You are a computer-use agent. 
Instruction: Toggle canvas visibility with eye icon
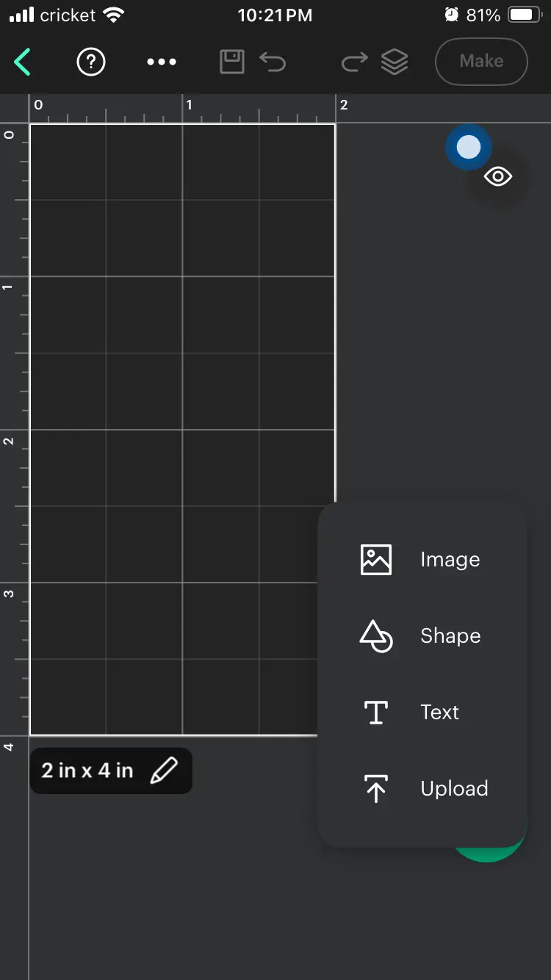point(498,177)
